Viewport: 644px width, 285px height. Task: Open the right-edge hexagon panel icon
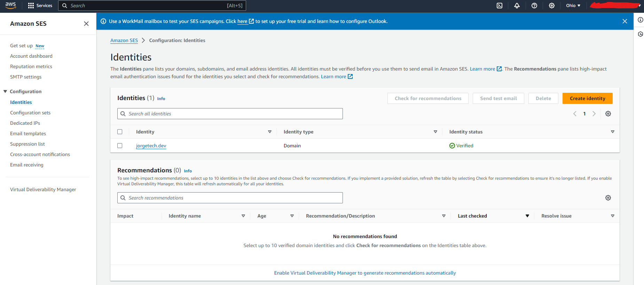(640, 34)
